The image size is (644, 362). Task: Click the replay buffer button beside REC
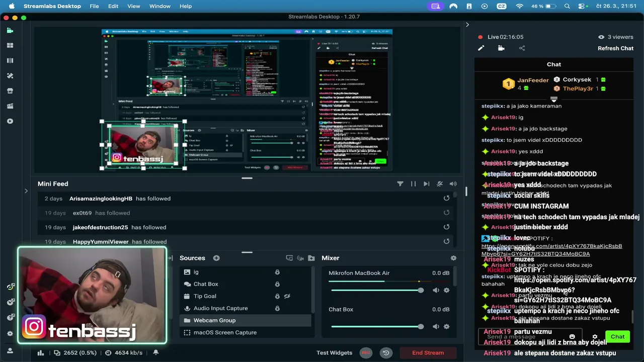tap(386, 353)
